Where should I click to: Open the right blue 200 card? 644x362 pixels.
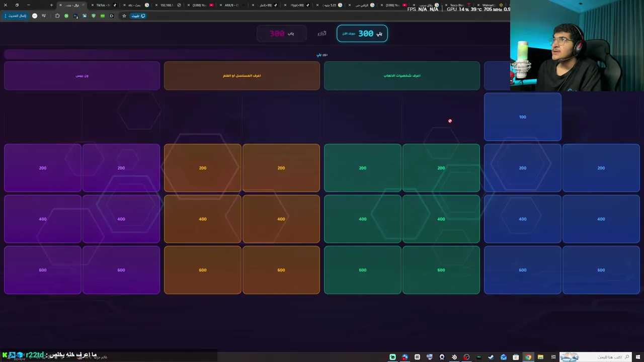(601, 168)
